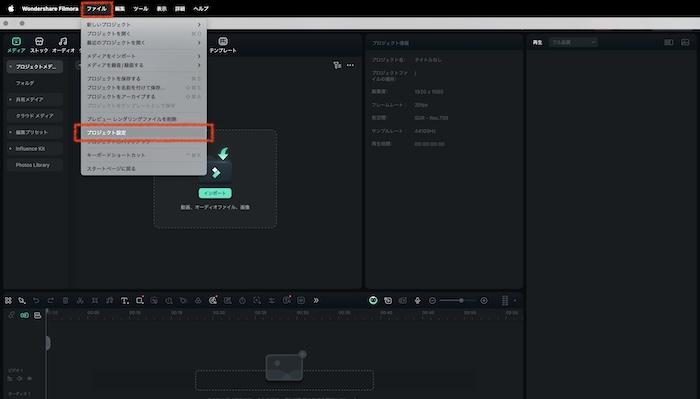Choose プロジェクト設定 from the File menu
The image size is (700, 399).
pos(143,133)
